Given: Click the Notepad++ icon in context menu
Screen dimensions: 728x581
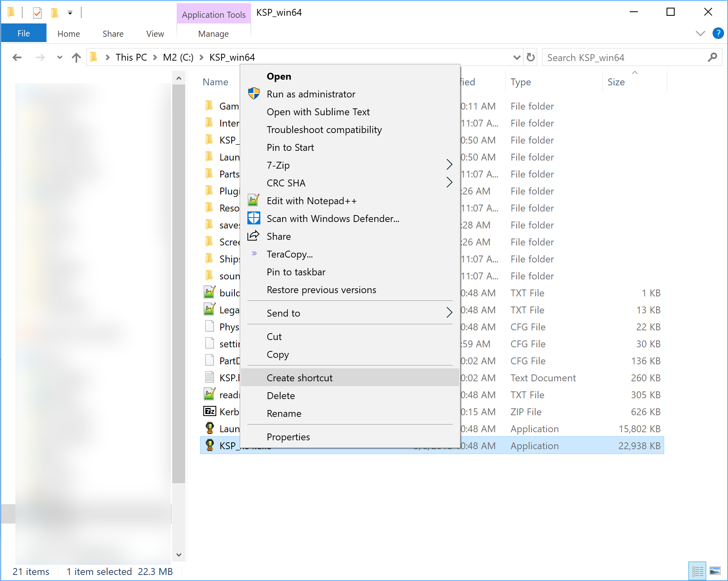Looking at the screenshot, I should pos(253,200).
